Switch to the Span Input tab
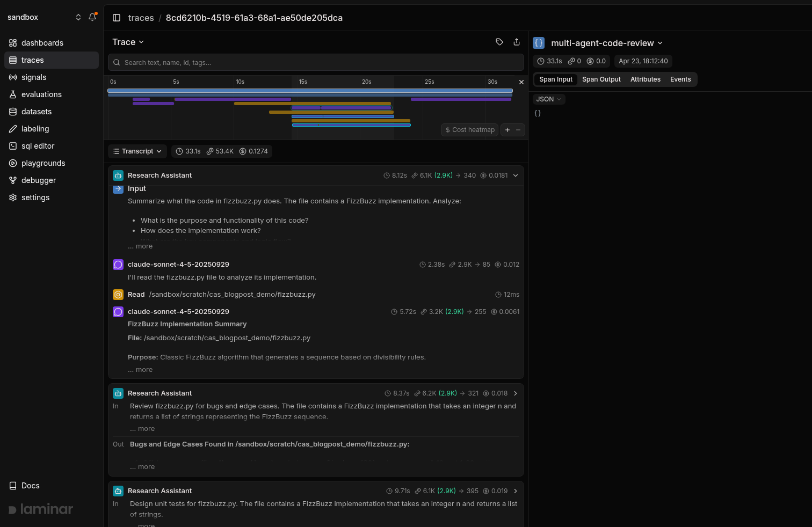This screenshot has width=812, height=527. coord(556,79)
